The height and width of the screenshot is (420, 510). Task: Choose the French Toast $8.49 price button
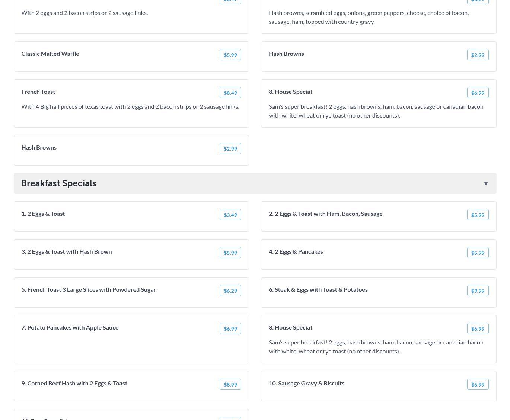230,93
